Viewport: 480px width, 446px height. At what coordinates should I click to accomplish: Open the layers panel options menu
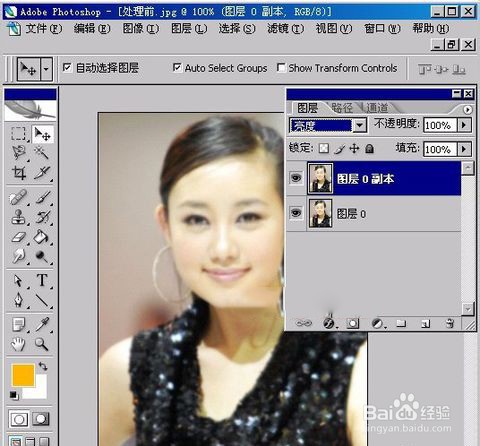[467, 109]
